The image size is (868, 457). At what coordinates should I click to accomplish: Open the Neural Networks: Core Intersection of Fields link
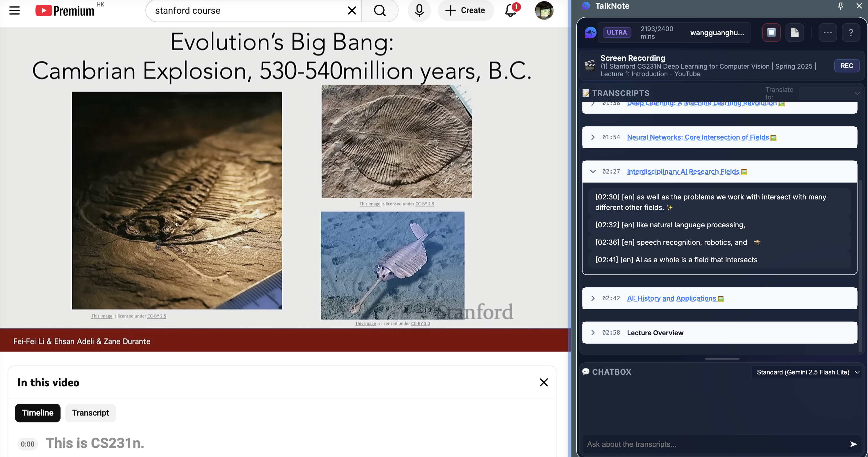click(697, 137)
